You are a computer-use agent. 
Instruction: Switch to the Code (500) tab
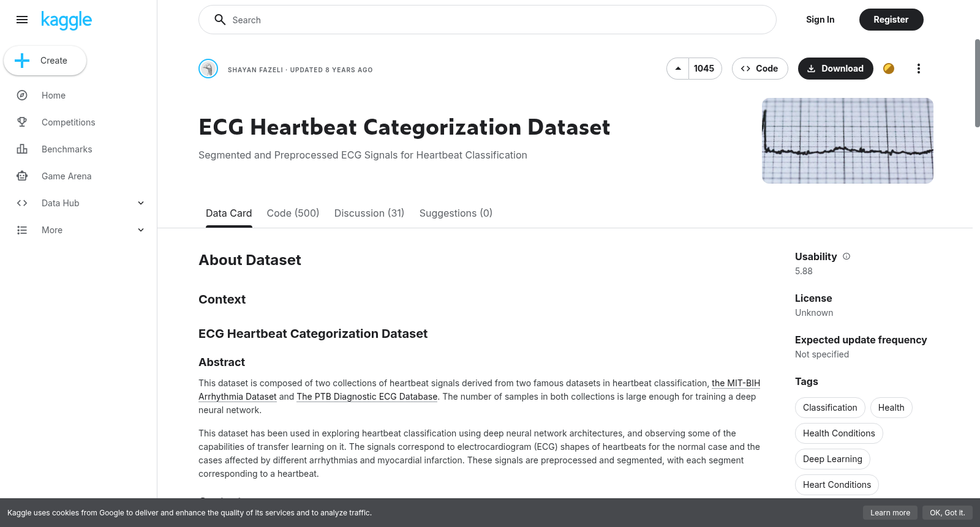pyautogui.click(x=293, y=213)
